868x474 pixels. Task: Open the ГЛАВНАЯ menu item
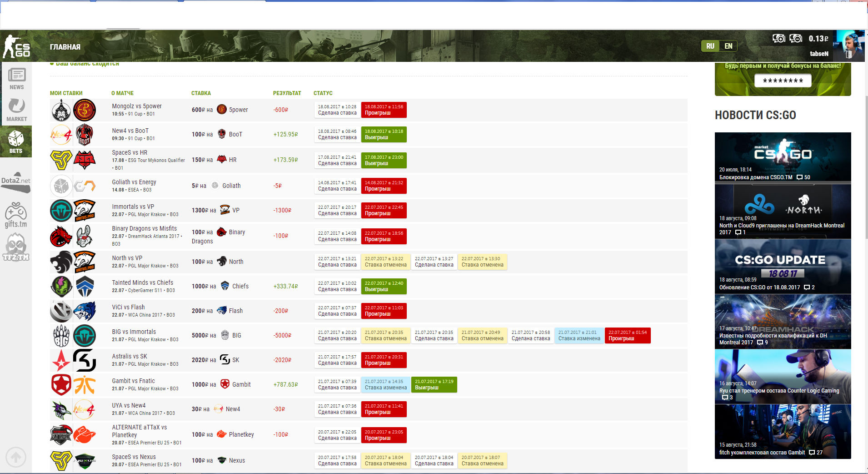point(65,47)
